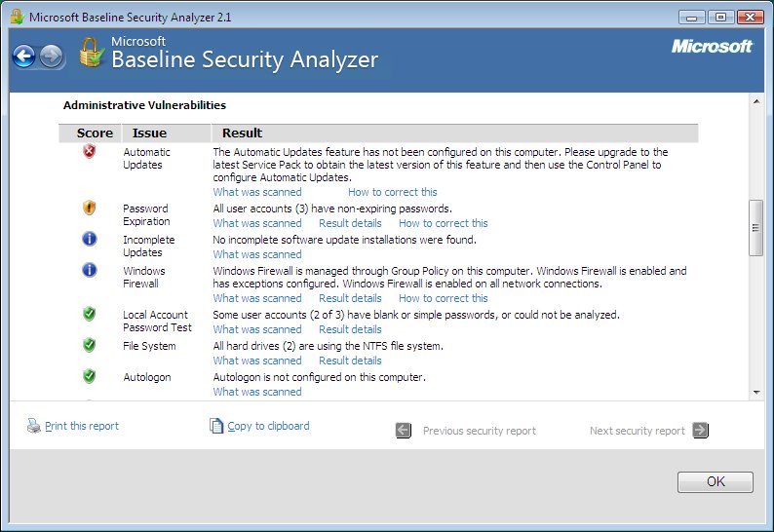The height and width of the screenshot is (532, 774).
Task: Click the Previous security report arrow icon
Action: point(404,431)
